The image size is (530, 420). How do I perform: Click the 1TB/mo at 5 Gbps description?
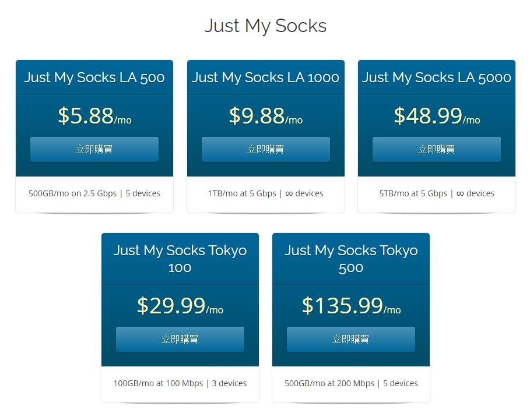[265, 193]
